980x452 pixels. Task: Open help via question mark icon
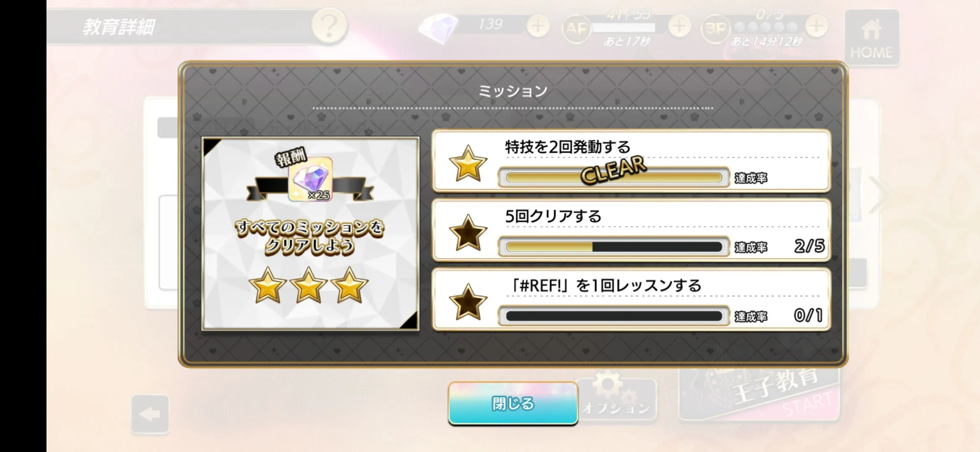click(329, 26)
